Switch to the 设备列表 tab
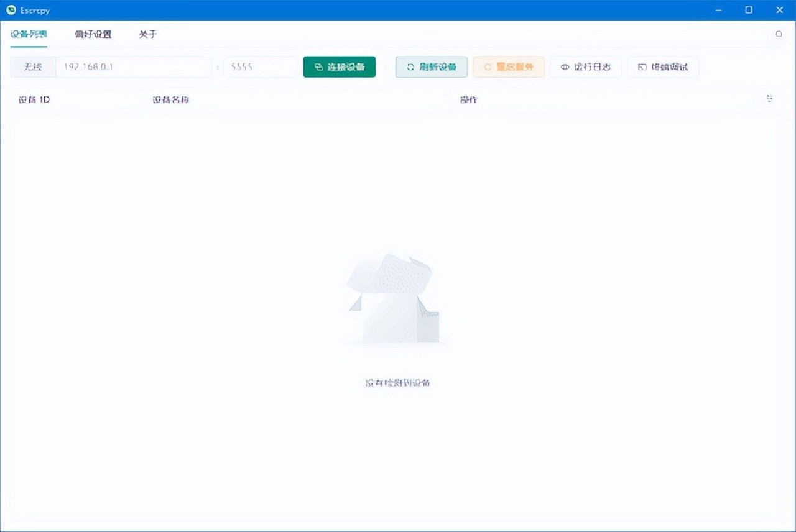 click(x=29, y=34)
